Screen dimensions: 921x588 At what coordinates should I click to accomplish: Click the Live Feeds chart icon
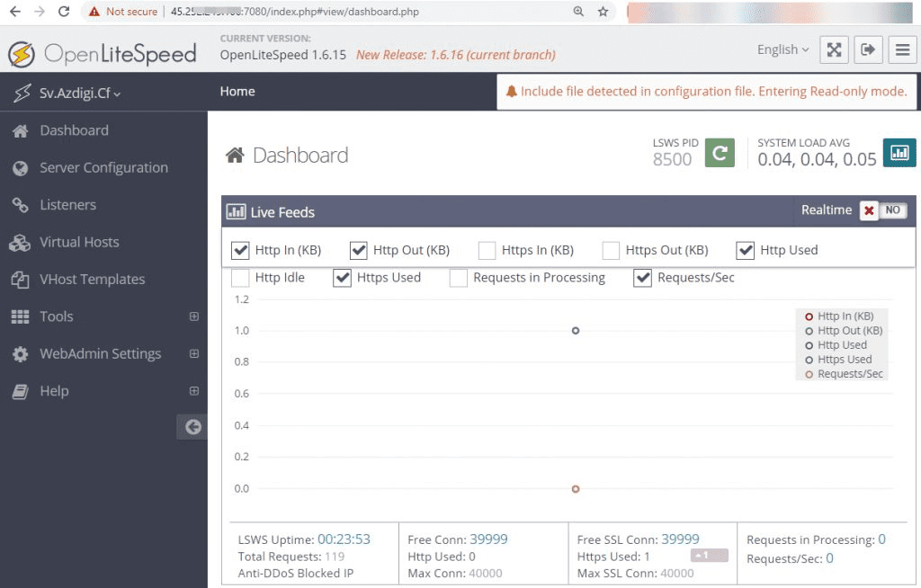pos(236,211)
